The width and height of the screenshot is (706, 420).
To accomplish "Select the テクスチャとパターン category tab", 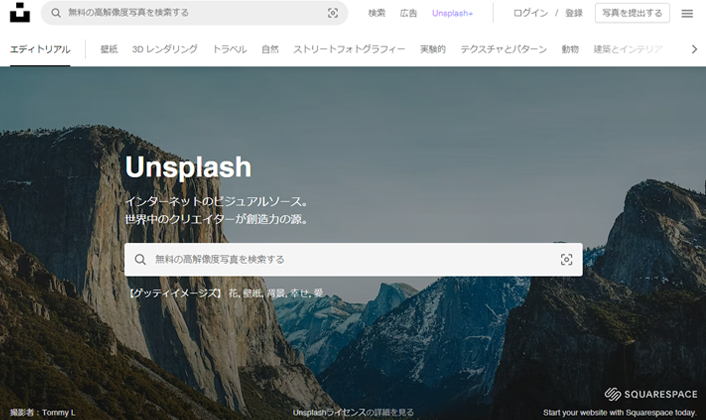I will (x=503, y=49).
